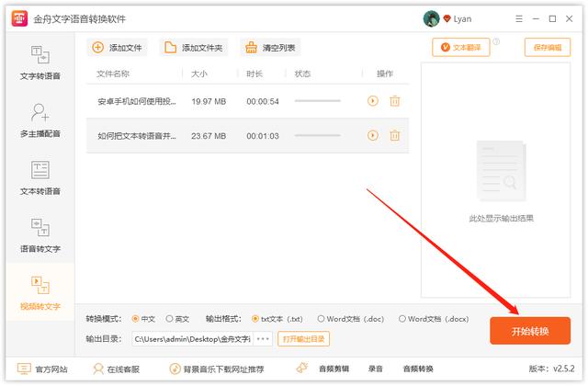The height and width of the screenshot is (386, 588).
Task: Click the progress bar of the 23.67 MB file
Action: tap(317, 135)
